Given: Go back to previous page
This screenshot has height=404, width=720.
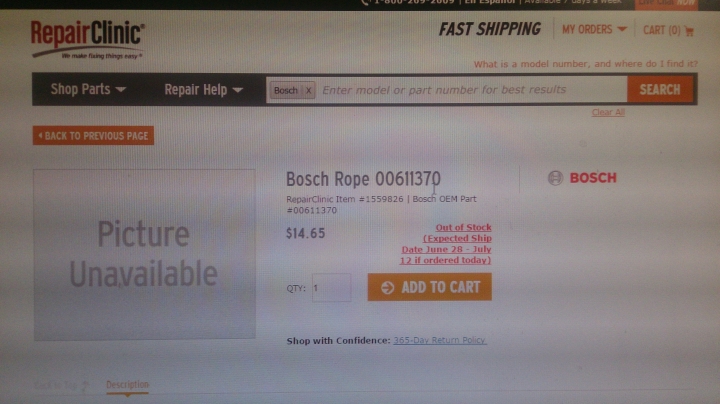Looking at the screenshot, I should tap(93, 136).
